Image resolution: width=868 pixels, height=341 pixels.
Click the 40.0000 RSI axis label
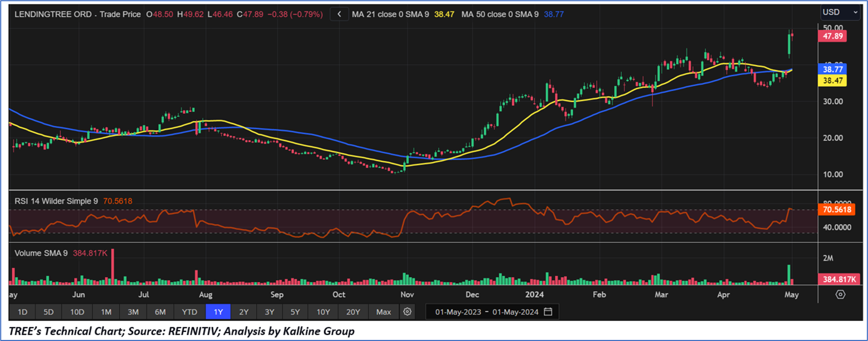[x=837, y=227]
